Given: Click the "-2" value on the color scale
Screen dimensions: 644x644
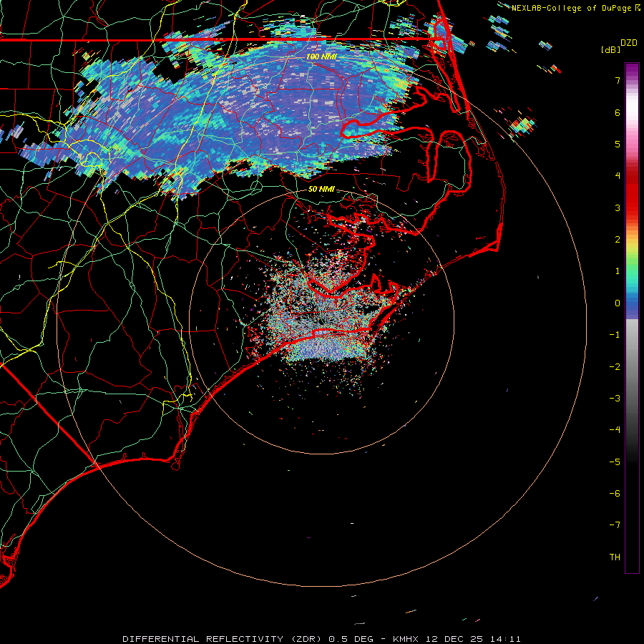Looking at the screenshot, I should (615, 367).
